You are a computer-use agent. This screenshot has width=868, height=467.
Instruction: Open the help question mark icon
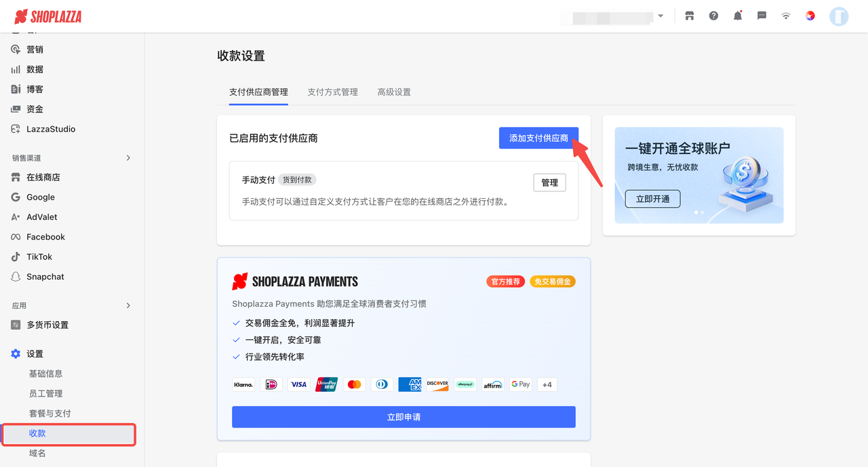(713, 16)
